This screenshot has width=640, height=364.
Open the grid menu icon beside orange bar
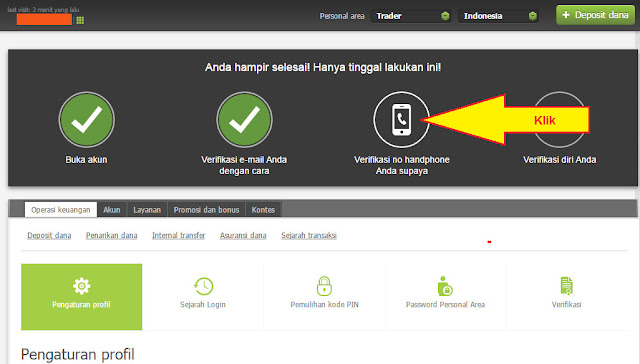(x=80, y=20)
